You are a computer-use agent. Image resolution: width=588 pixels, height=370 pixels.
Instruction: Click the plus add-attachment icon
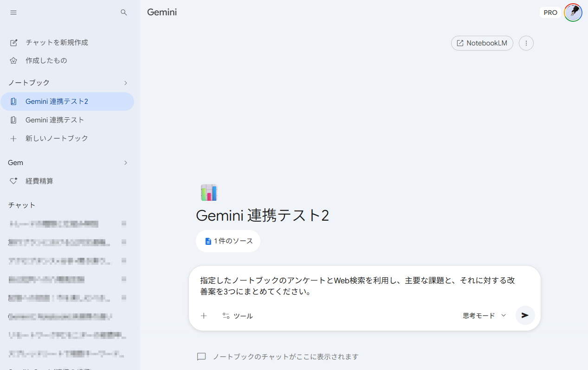[x=203, y=316]
